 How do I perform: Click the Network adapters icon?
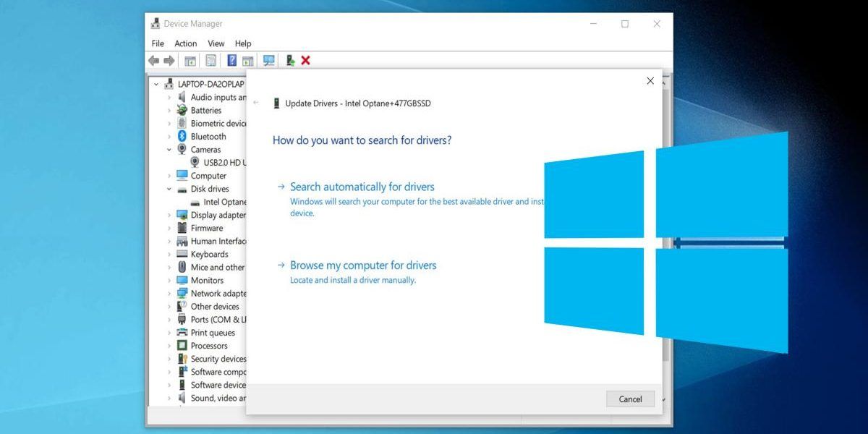(x=182, y=294)
